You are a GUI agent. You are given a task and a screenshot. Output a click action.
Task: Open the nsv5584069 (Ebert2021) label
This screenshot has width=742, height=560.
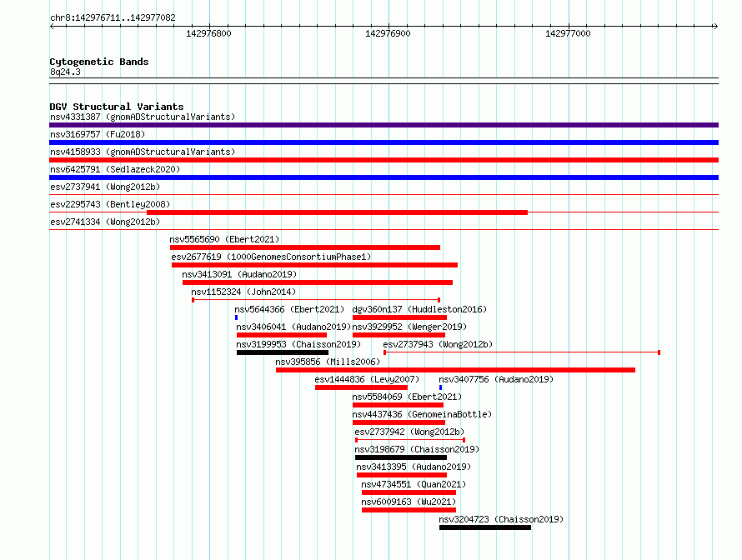coord(407,397)
